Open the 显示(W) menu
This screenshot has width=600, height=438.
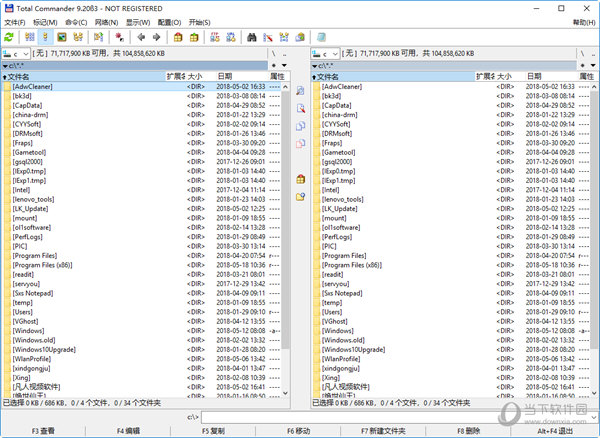138,23
